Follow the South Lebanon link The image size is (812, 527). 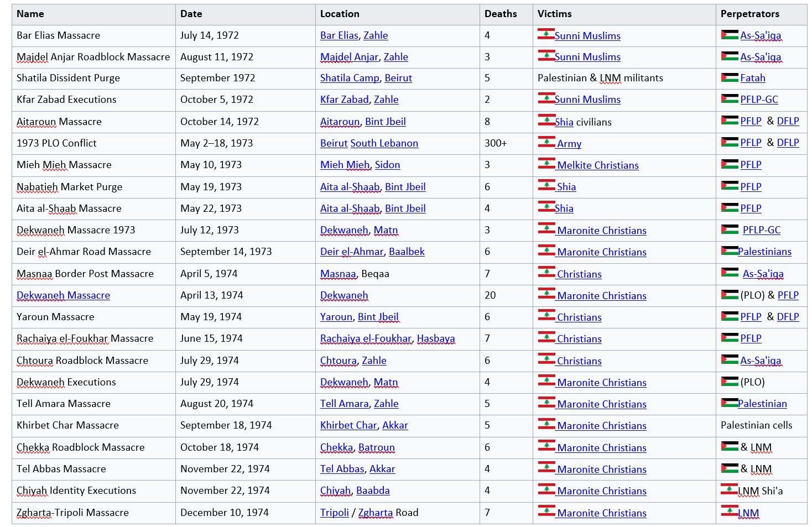384,143
